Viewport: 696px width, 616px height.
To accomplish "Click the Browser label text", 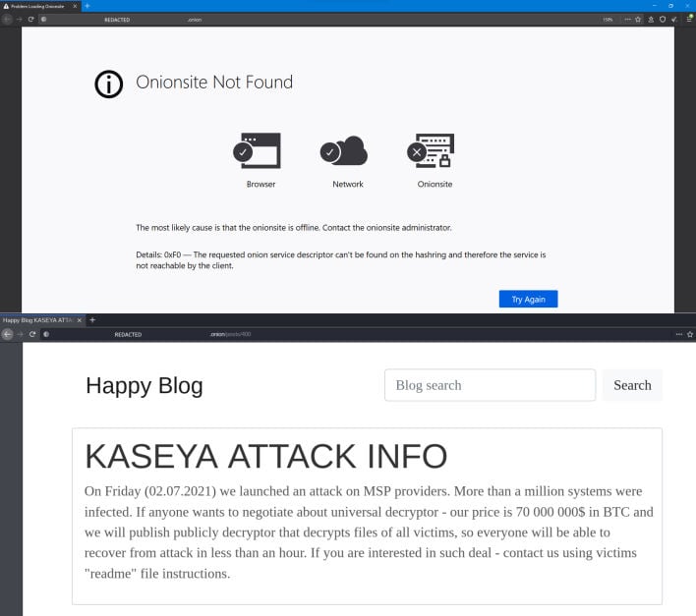I will click(x=261, y=184).
